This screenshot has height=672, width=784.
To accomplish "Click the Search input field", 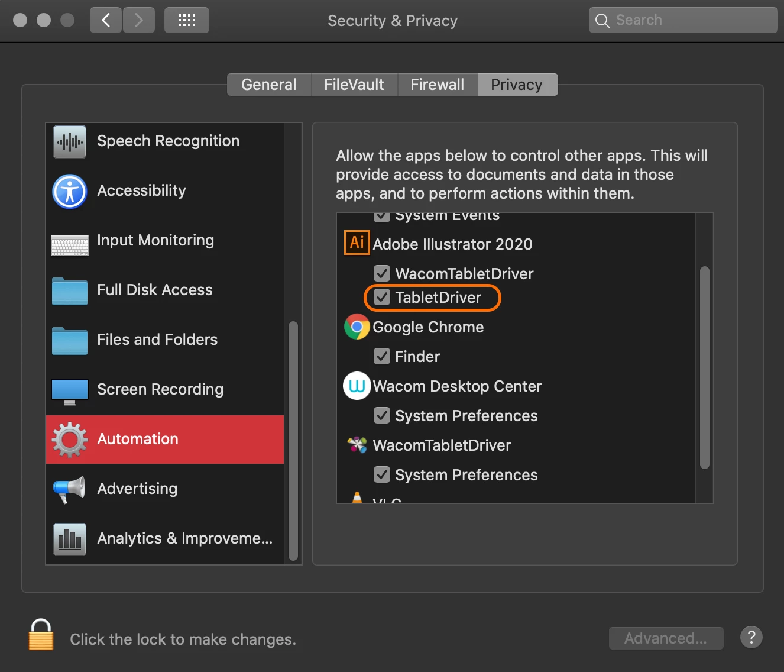I will [683, 20].
